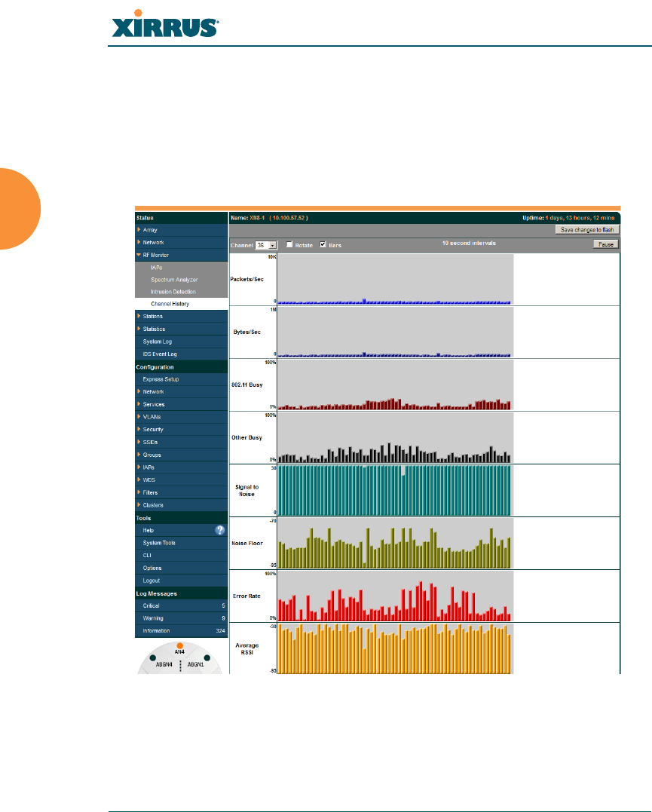Click the array name XN8-1

[257, 218]
